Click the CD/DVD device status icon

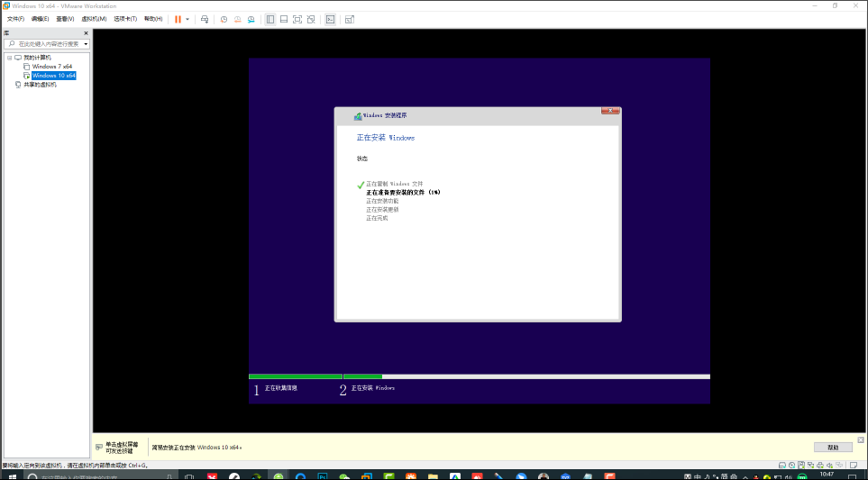[792, 465]
